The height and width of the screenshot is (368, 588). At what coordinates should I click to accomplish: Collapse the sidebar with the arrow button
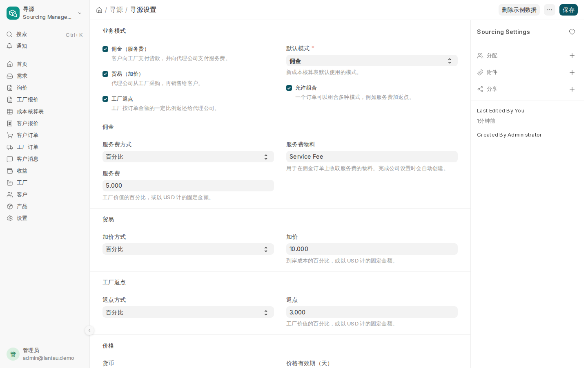point(89,330)
